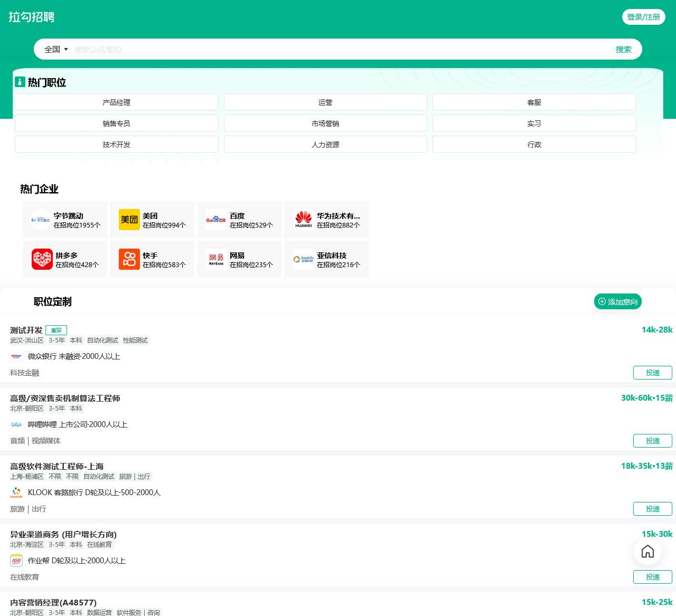Click the Pinduoduo red logo
Image resolution: width=676 pixels, height=616 pixels.
pyautogui.click(x=42, y=259)
